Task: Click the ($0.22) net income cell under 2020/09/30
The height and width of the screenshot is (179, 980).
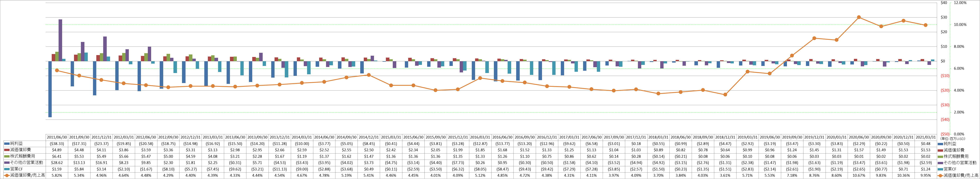Action: 881,144
